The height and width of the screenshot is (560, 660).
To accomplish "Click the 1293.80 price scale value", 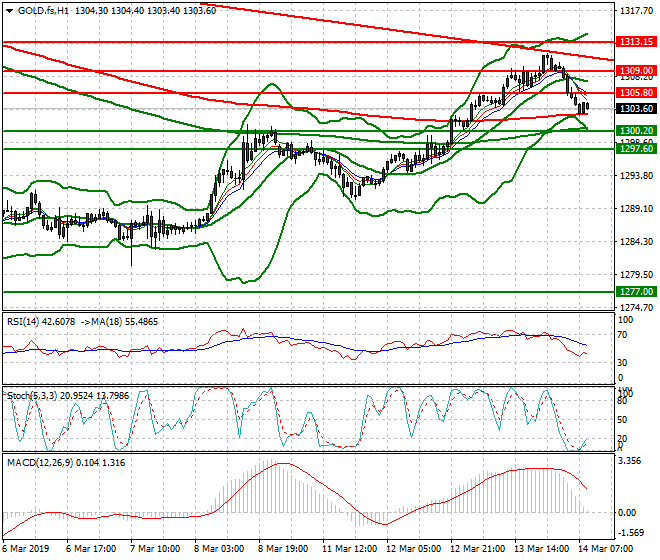I will click(637, 176).
